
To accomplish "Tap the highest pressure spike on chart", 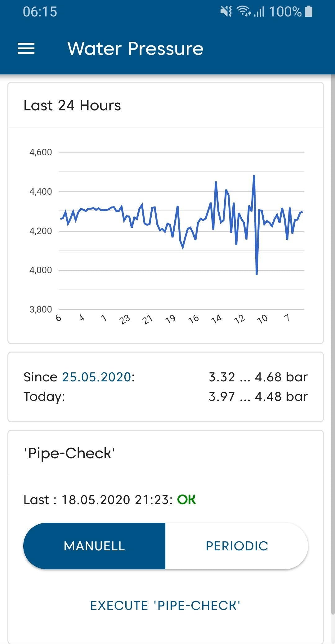I will (x=254, y=176).
